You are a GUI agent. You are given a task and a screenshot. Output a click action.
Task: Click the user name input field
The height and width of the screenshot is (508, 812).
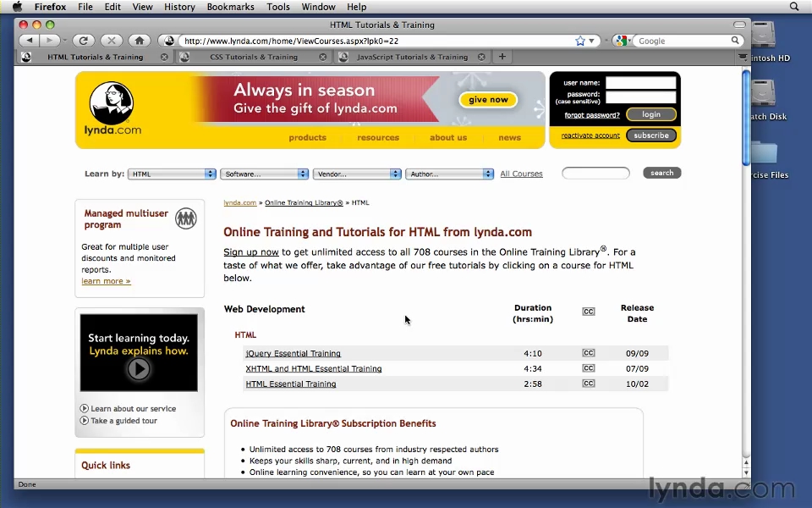[x=640, y=83]
